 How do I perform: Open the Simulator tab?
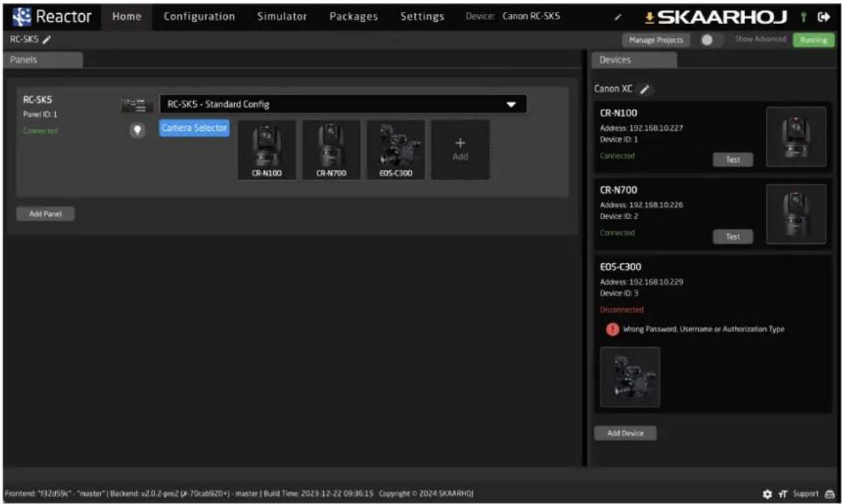(282, 17)
